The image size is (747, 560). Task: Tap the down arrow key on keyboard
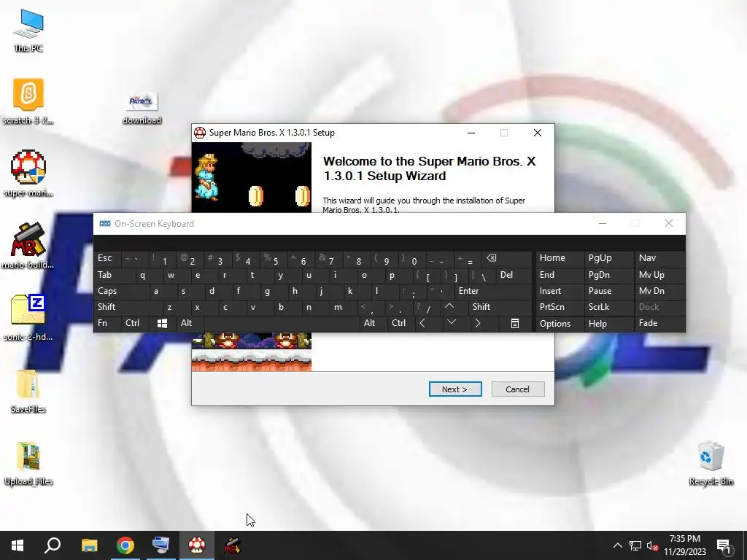(451, 323)
